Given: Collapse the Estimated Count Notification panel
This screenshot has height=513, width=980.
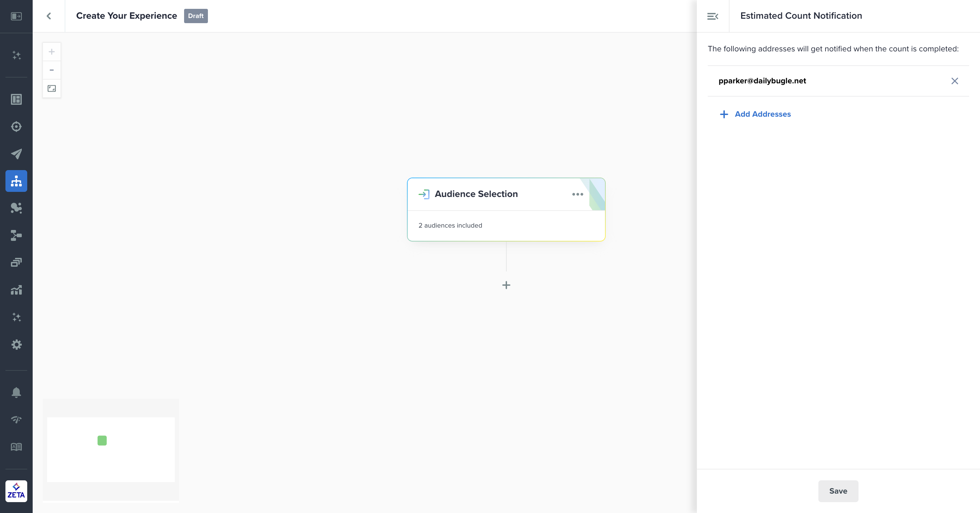Looking at the screenshot, I should [713, 16].
